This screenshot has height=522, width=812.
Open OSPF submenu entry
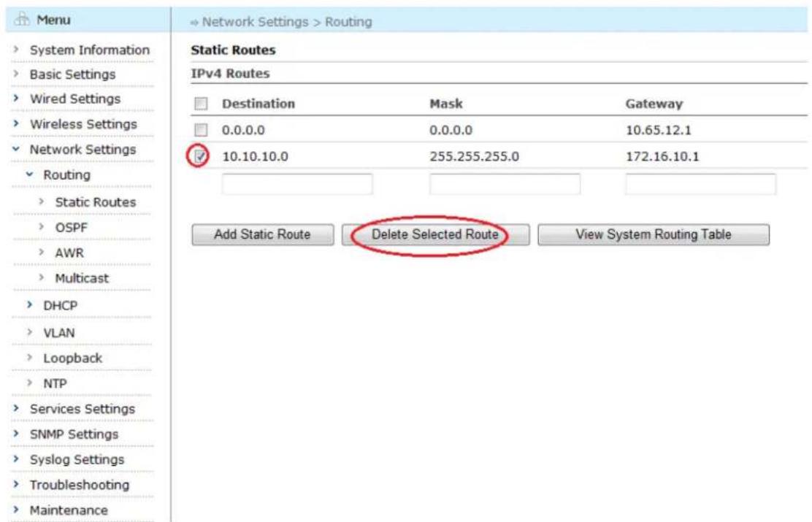click(x=72, y=227)
